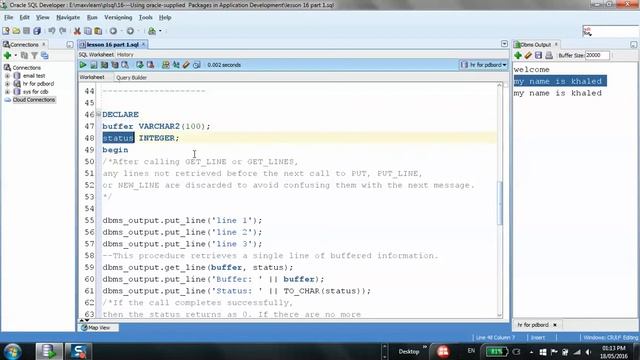
Task: Select the lesson 16 part 1.sql tab
Action: (x=113, y=44)
